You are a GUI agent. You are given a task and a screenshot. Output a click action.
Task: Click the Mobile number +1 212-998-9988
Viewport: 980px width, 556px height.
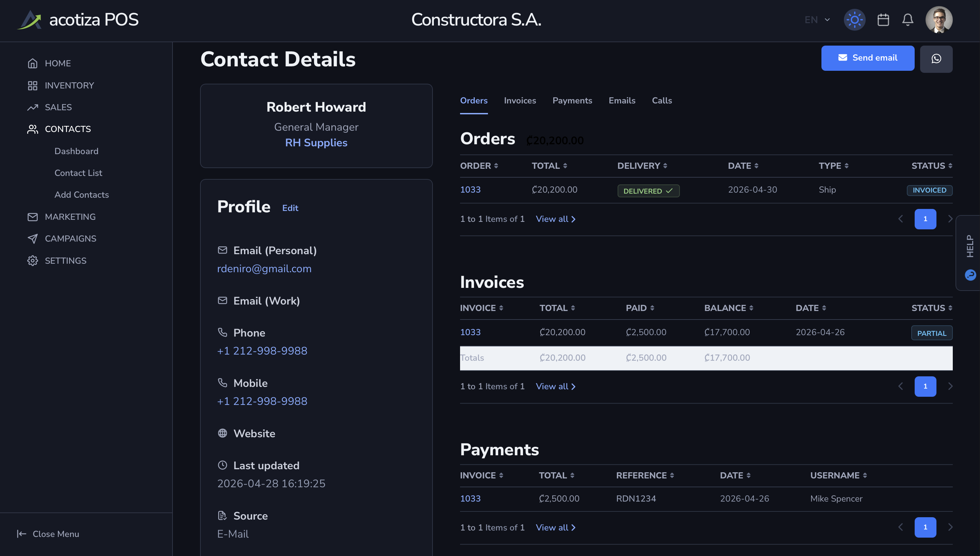tap(262, 401)
